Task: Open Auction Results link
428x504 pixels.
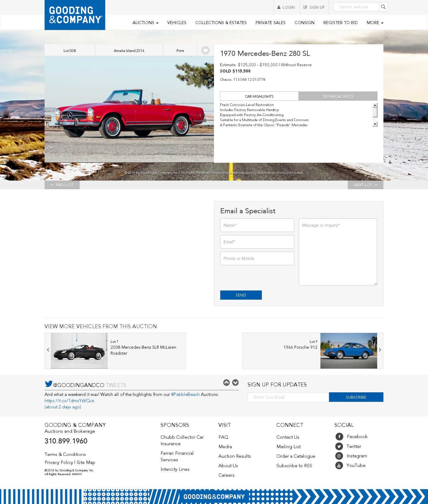Action: [235, 456]
